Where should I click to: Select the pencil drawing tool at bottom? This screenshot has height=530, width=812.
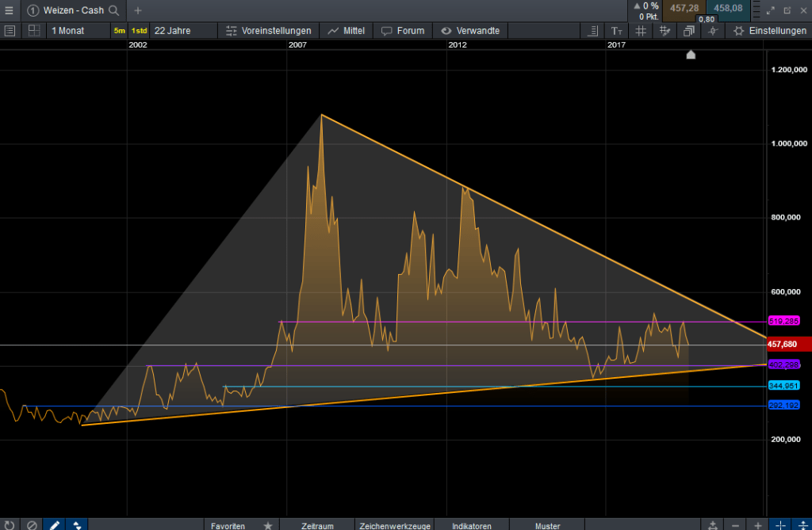click(x=54, y=524)
